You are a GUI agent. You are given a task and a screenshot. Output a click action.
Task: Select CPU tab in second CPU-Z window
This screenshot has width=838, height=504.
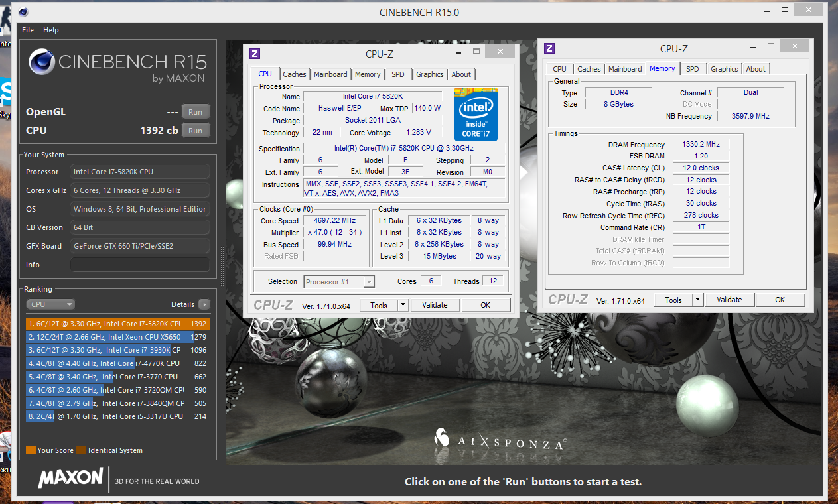tap(560, 69)
